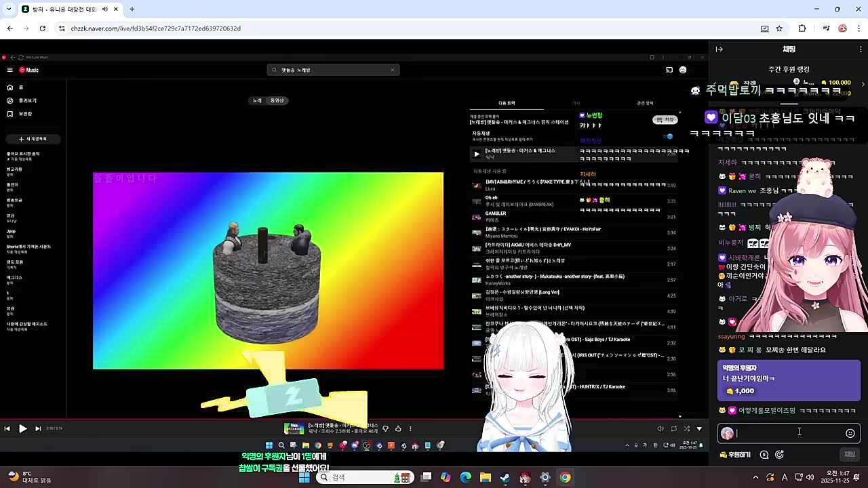Click the 저장 (Save) queue button

coord(665,120)
